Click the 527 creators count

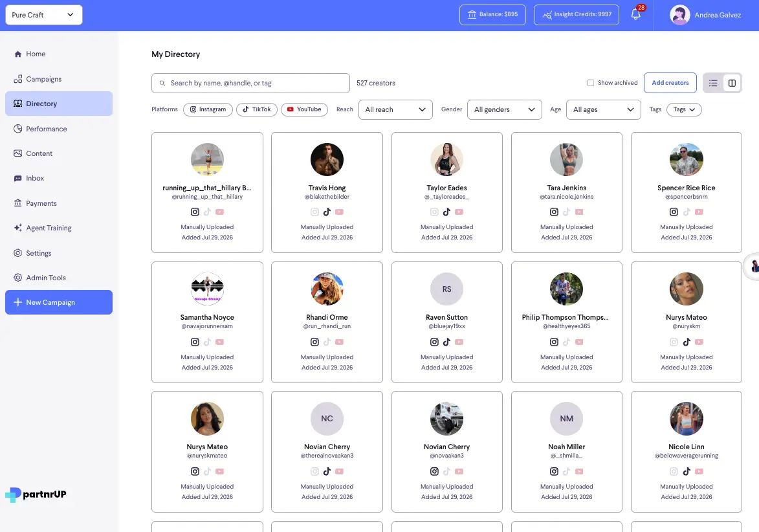tap(376, 83)
